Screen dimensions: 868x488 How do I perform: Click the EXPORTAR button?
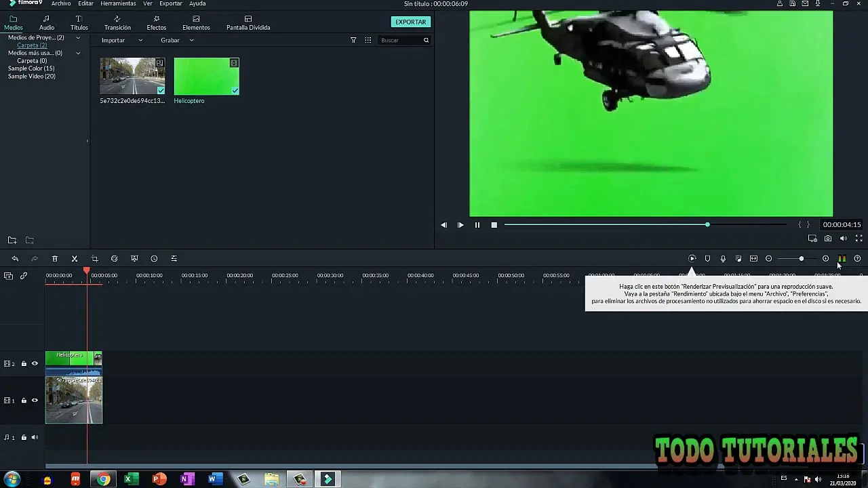tap(411, 22)
